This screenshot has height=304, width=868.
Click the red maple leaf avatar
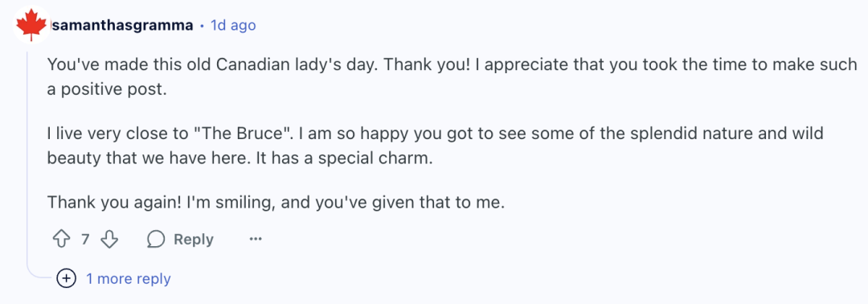[x=31, y=26]
